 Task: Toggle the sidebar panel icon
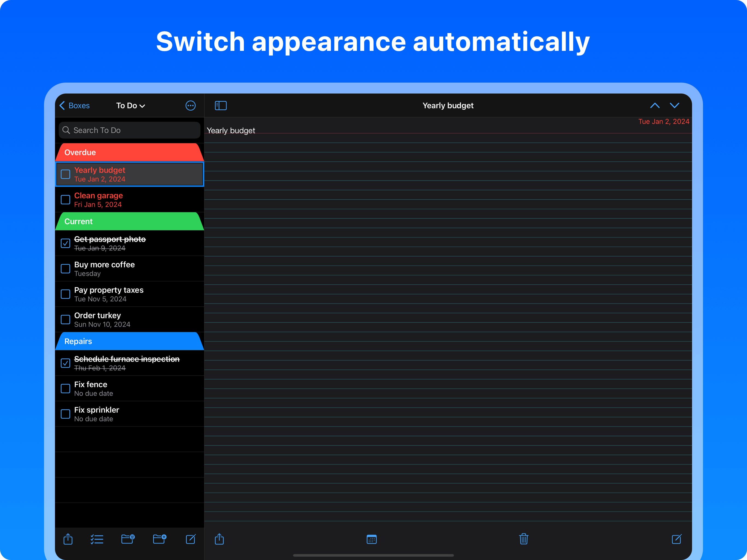tap(221, 106)
